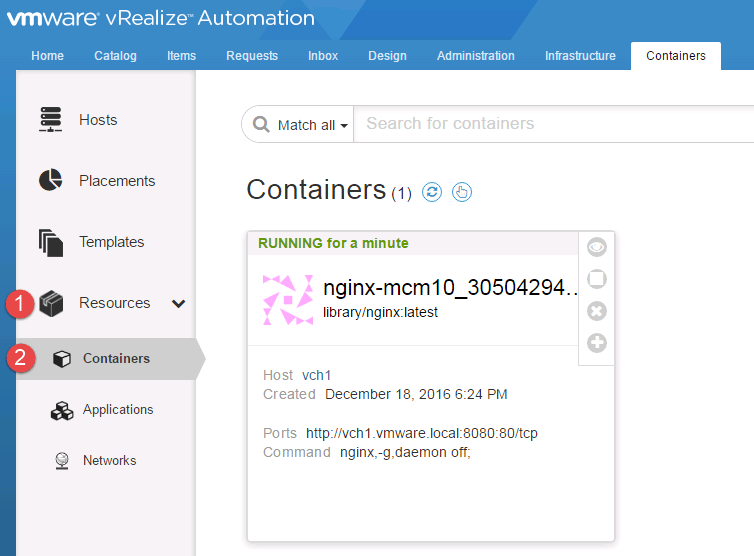Go to the Administration tab
The height and width of the screenshot is (556, 754).
475,56
